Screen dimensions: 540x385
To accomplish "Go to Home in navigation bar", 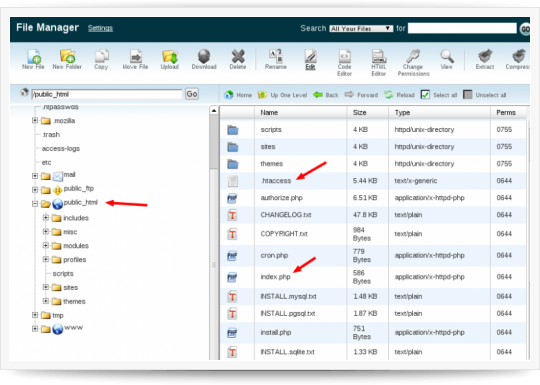I will 238,95.
